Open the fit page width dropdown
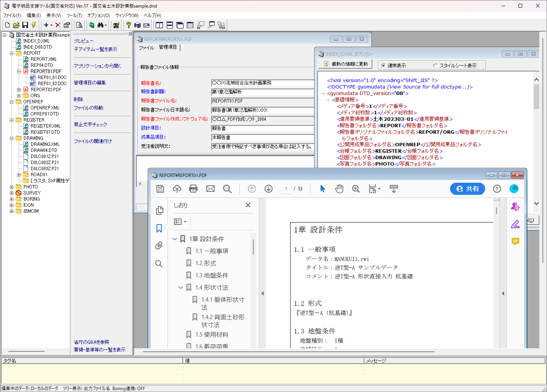Viewport: 547px width, 392px height. coord(374,189)
